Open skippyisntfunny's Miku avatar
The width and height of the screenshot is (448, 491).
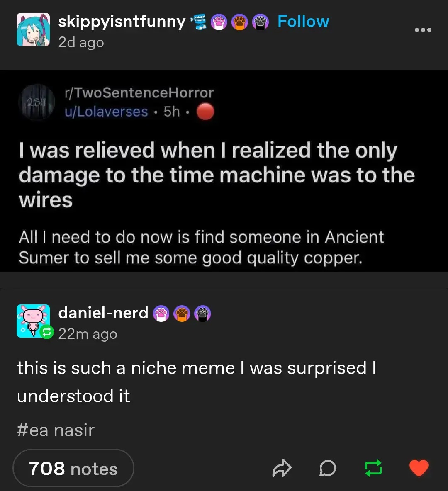pyautogui.click(x=33, y=29)
